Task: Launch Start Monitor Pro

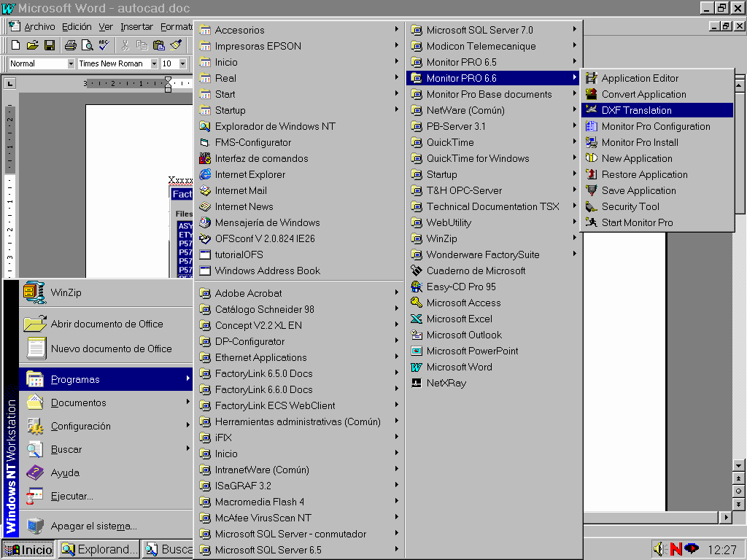Action: 657,222
